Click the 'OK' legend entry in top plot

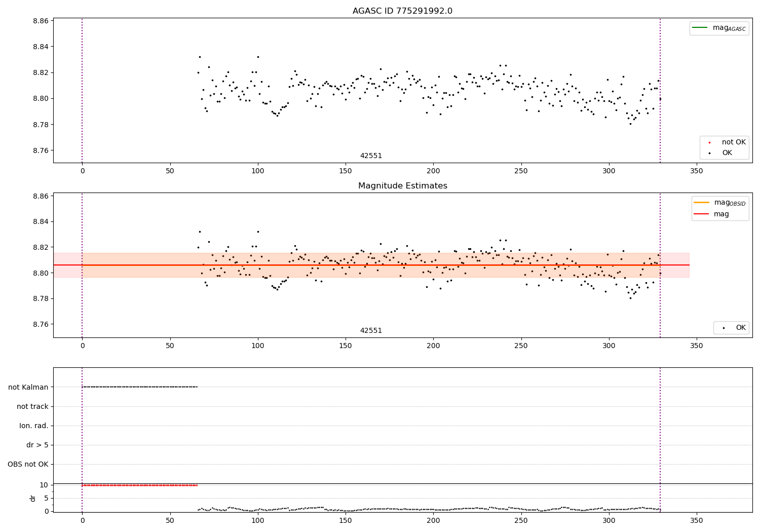pyautogui.click(x=727, y=153)
